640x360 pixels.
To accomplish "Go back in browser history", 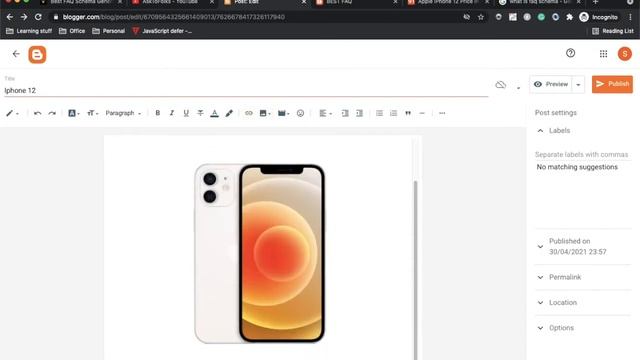I will (10, 17).
